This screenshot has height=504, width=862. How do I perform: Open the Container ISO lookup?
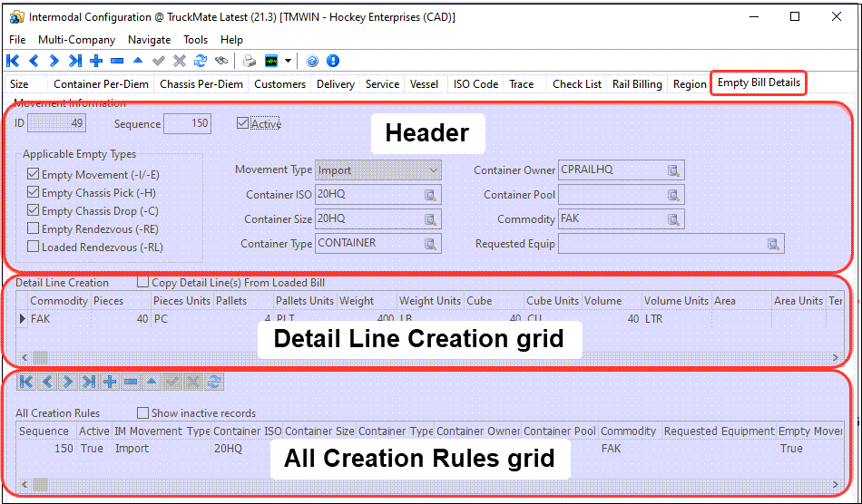pos(430,195)
